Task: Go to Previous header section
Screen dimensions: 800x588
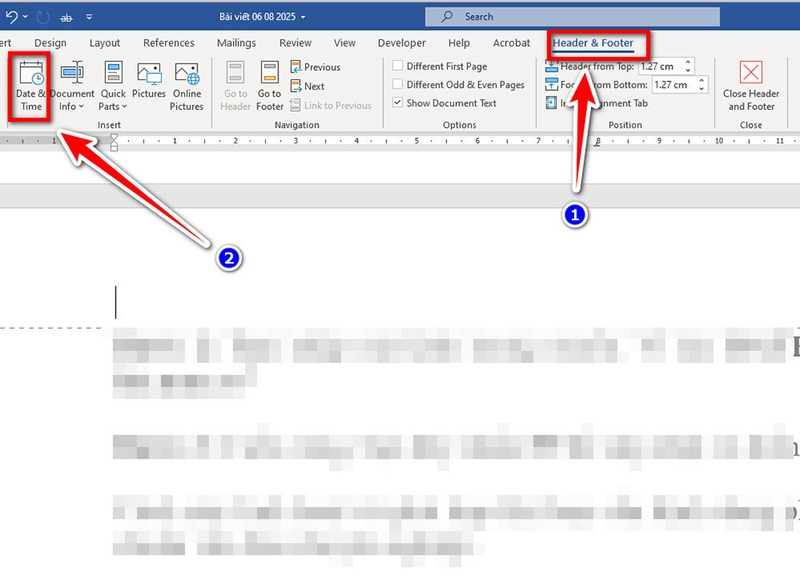Action: point(315,67)
